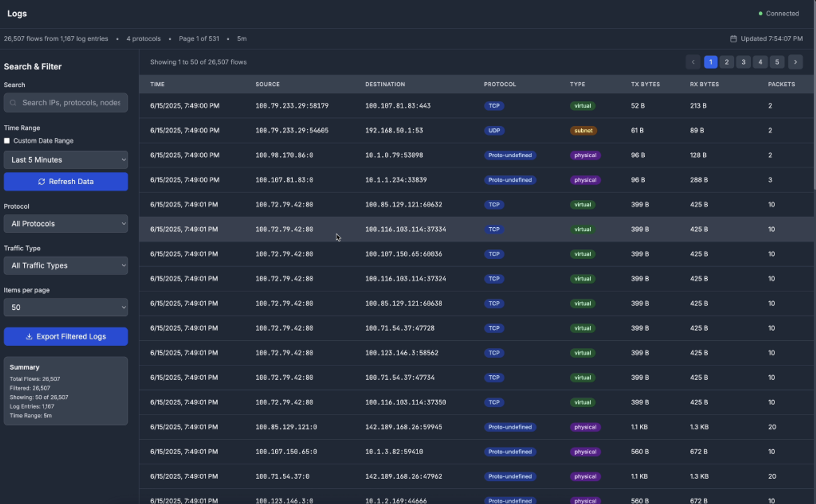
Task: Click the previous page arrow icon
Action: point(693,62)
